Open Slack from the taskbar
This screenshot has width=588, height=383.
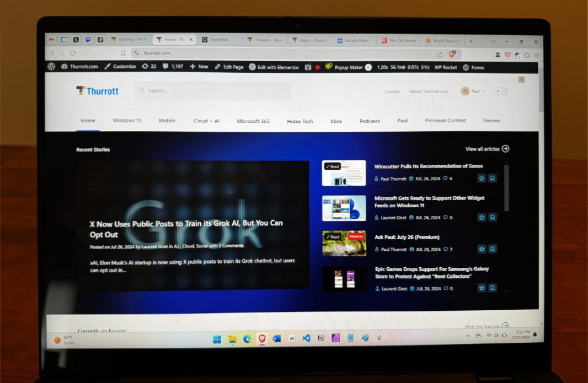(x=380, y=337)
